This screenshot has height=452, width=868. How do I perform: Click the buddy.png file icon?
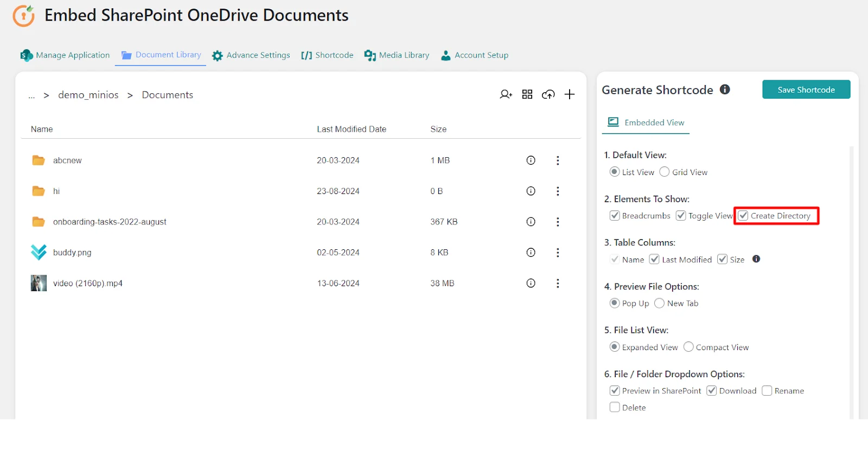(x=39, y=253)
